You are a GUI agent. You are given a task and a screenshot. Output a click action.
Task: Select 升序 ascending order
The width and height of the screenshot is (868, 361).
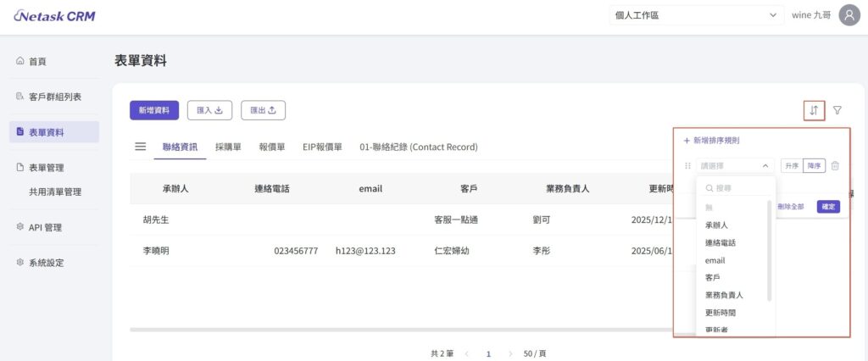(792, 166)
